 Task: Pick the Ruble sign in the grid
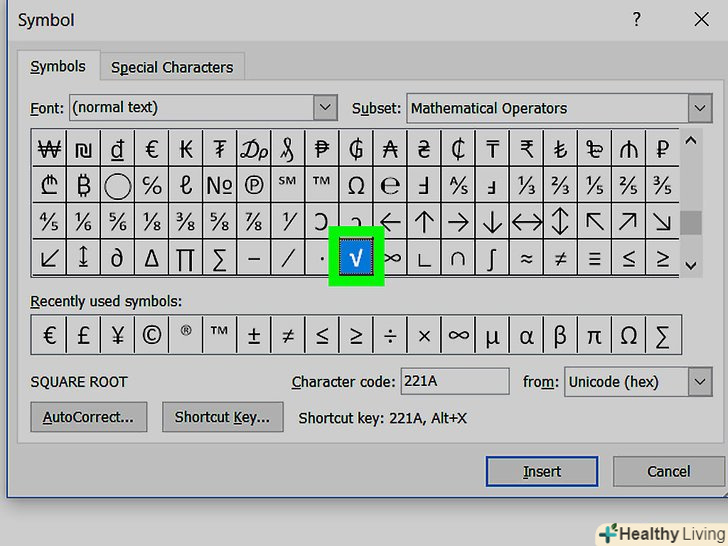pos(663,148)
